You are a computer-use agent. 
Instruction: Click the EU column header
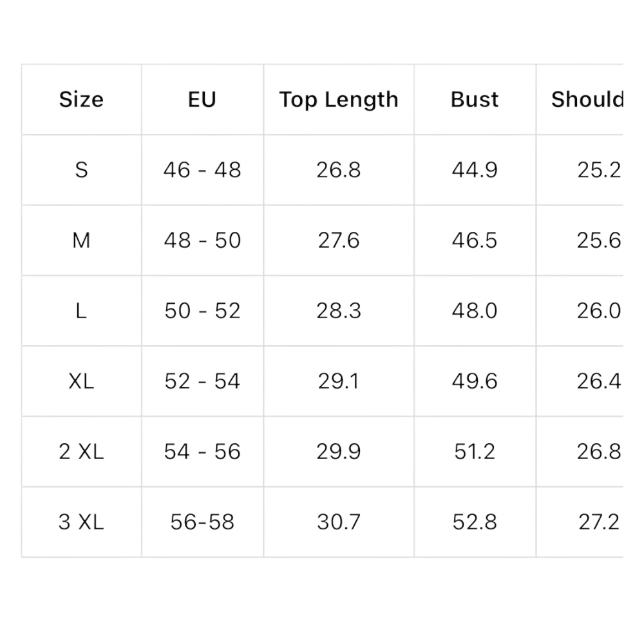pos(202,99)
